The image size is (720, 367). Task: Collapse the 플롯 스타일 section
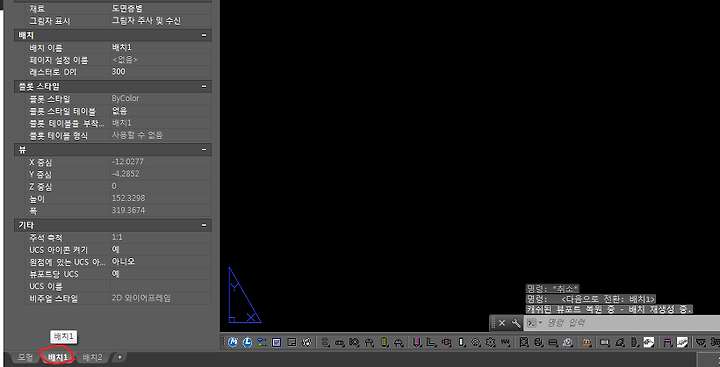203,86
